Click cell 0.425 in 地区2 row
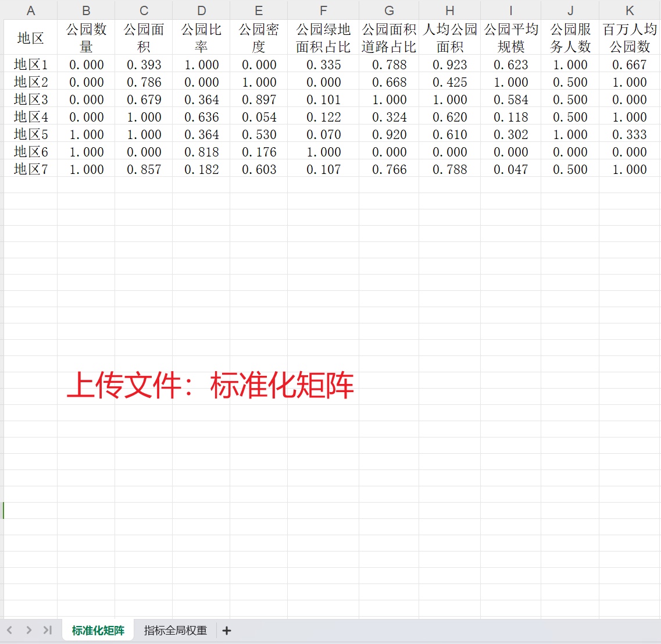The width and height of the screenshot is (661, 644). (450, 82)
